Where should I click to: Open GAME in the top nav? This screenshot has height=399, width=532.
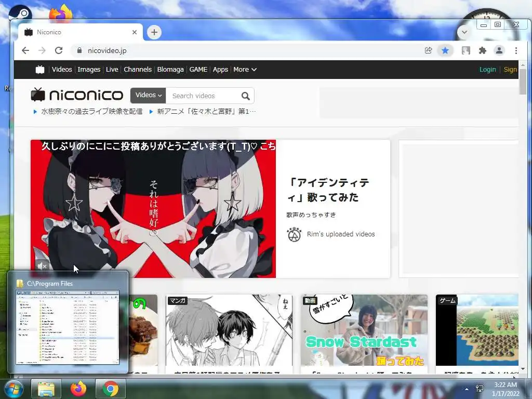coord(198,70)
